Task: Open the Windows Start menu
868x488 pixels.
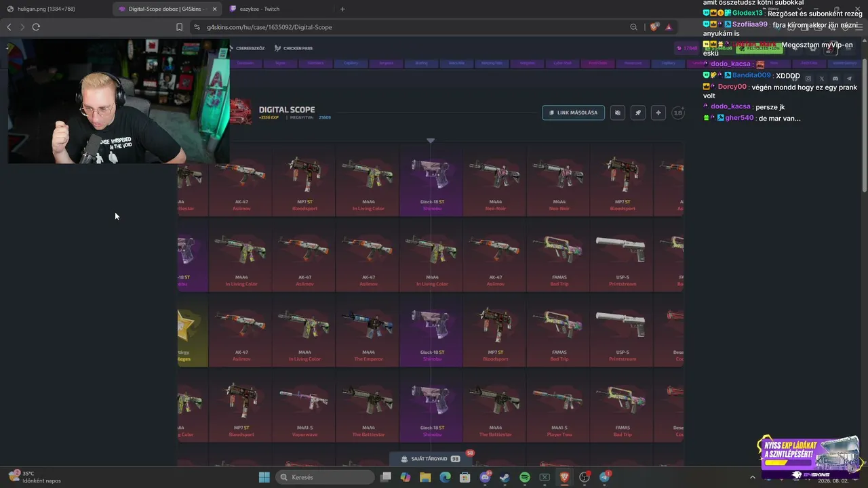Action: (264, 477)
